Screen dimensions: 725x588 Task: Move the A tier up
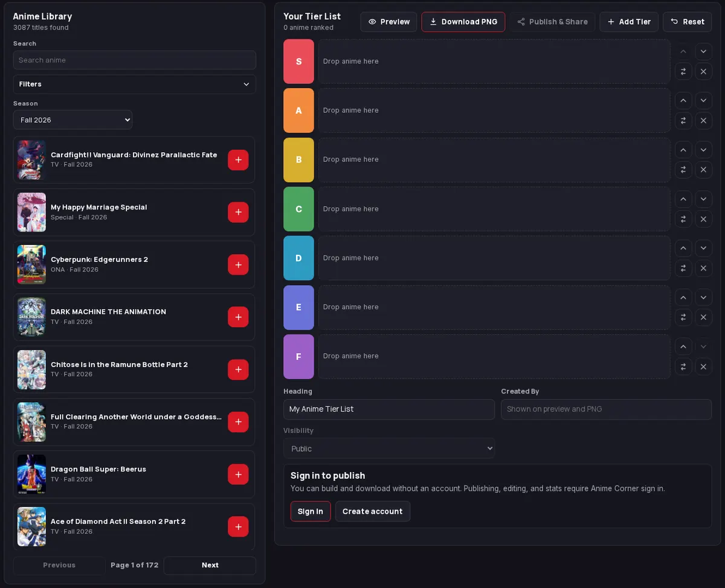tap(683, 100)
